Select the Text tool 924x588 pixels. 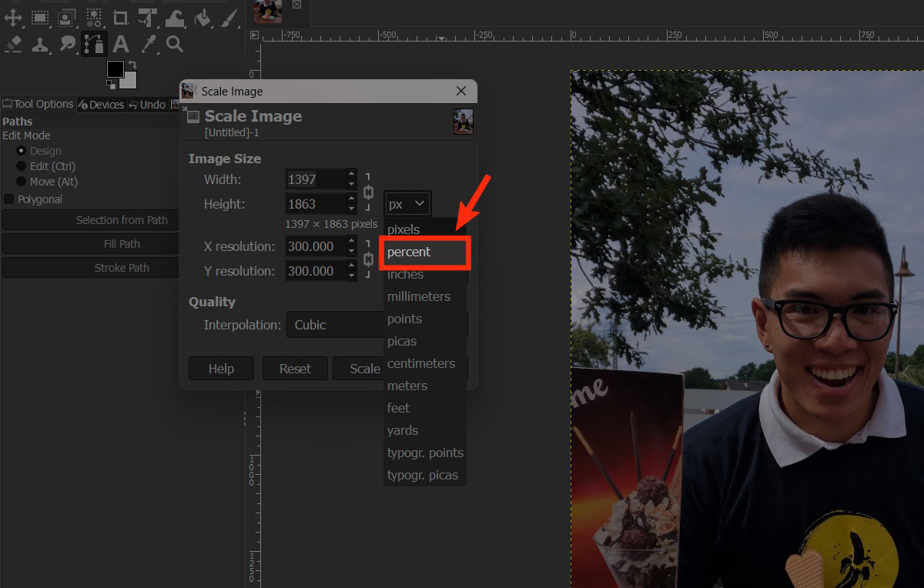click(121, 44)
